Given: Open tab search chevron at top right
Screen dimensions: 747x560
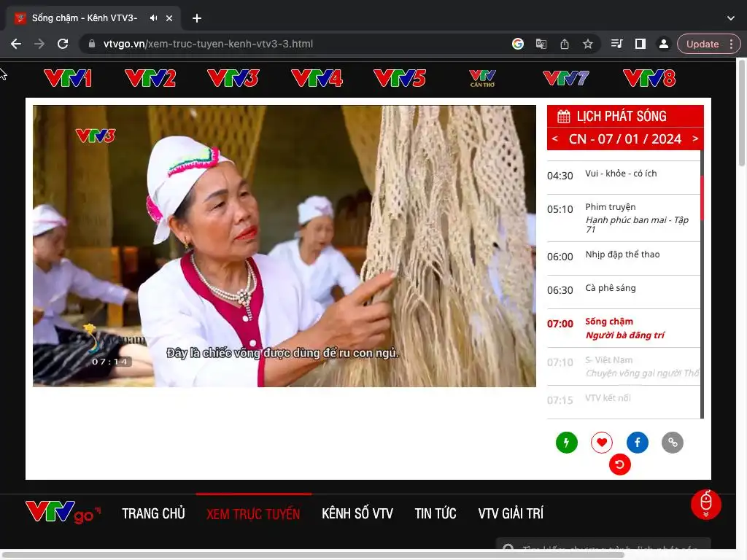Looking at the screenshot, I should pos(731,18).
